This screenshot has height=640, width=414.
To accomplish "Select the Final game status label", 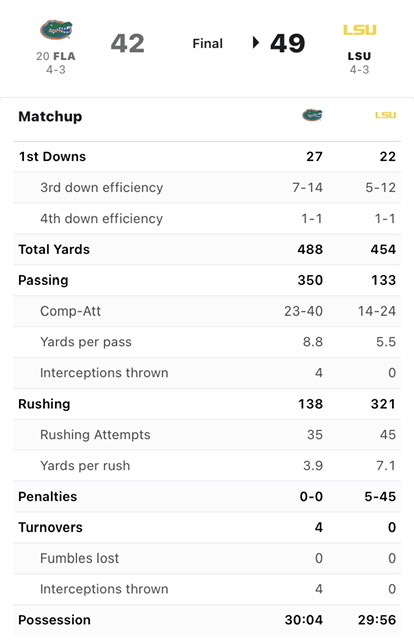I will click(x=207, y=43).
